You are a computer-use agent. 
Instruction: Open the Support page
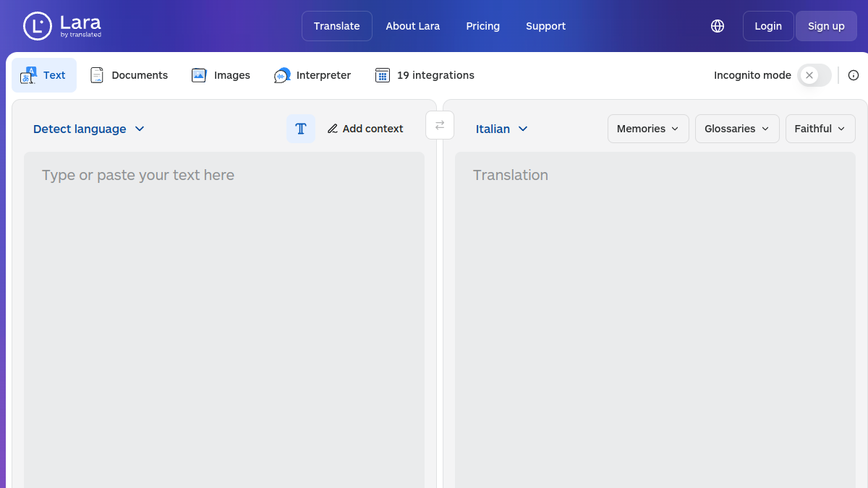coord(546,26)
